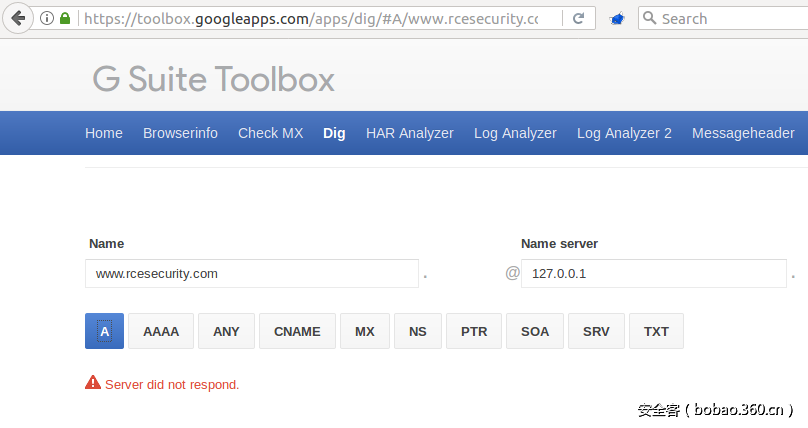The width and height of the screenshot is (808, 428).
Task: Choose TXT record type
Action: 656,331
